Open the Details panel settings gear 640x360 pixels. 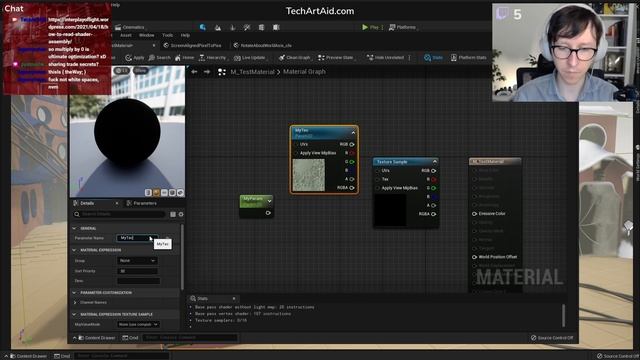[x=181, y=214]
